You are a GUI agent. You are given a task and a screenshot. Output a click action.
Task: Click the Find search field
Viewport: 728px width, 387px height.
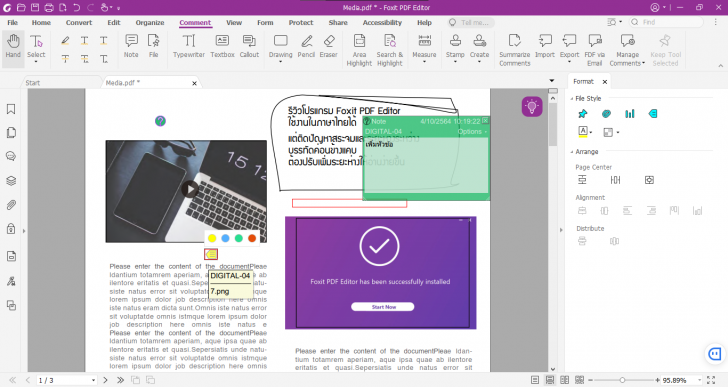point(666,22)
